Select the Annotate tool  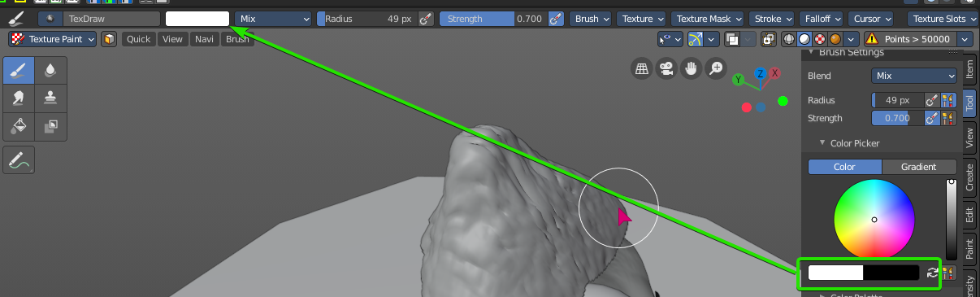click(19, 160)
